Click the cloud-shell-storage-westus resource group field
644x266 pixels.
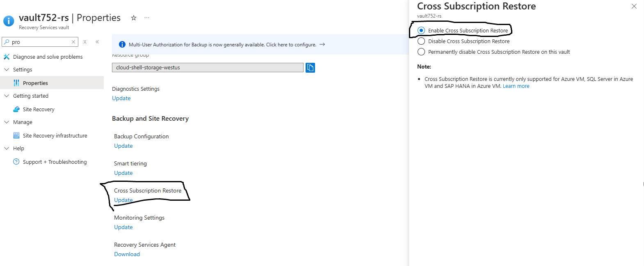(208, 67)
